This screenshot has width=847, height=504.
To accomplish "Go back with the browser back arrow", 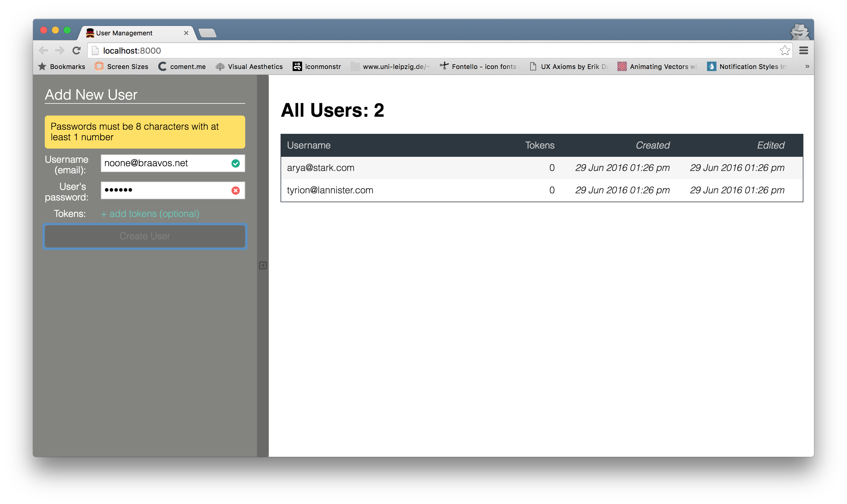I will (x=43, y=51).
